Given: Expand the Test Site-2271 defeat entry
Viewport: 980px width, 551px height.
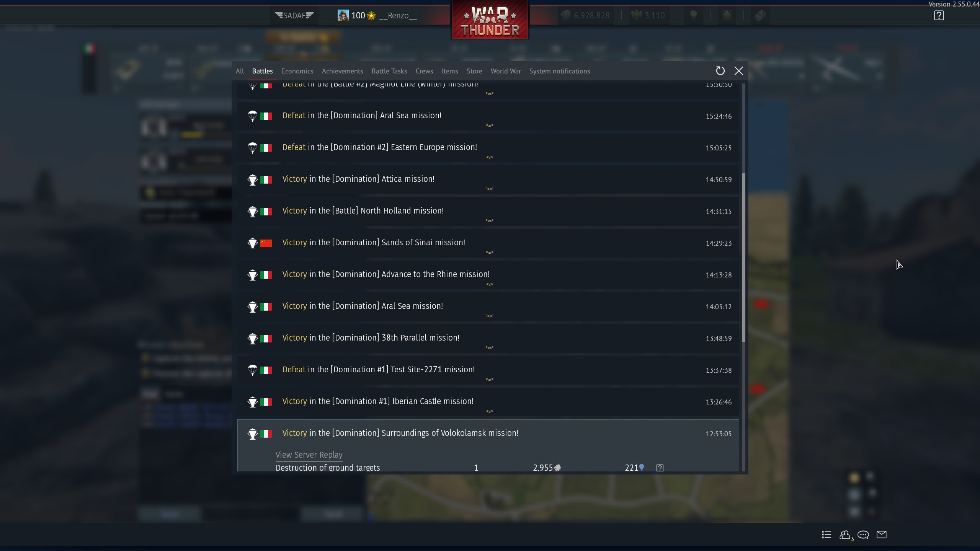Looking at the screenshot, I should pyautogui.click(x=488, y=370).
